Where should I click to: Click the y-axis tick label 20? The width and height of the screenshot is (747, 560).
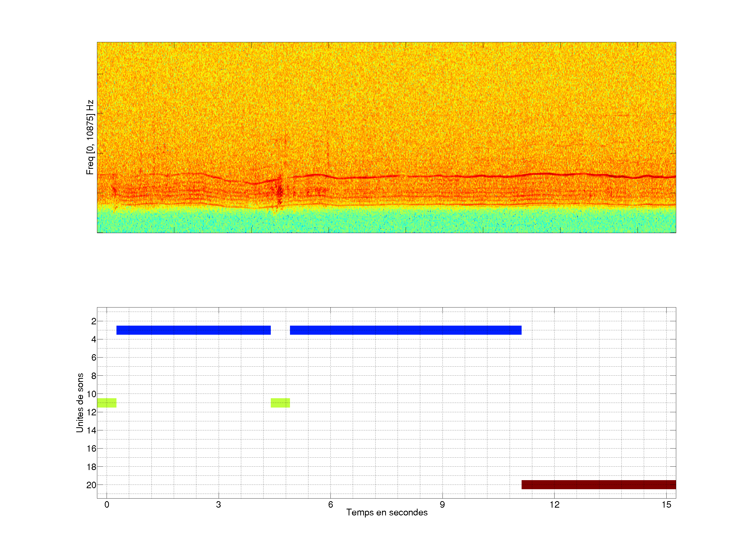[x=91, y=485]
